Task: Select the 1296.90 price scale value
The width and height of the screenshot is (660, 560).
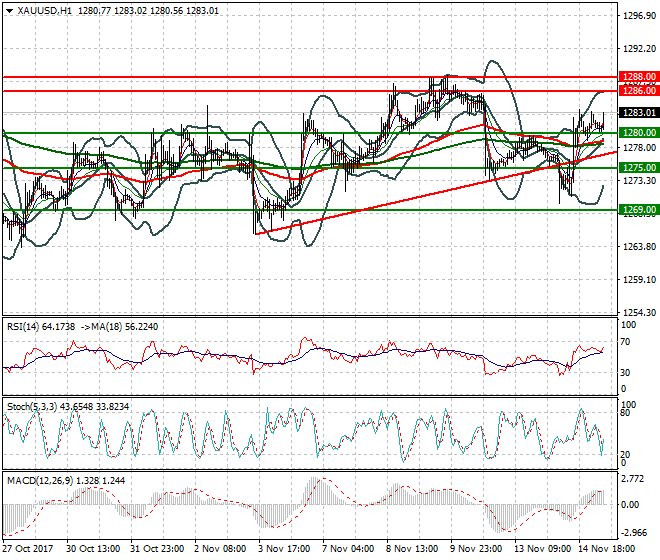Action: click(639, 16)
